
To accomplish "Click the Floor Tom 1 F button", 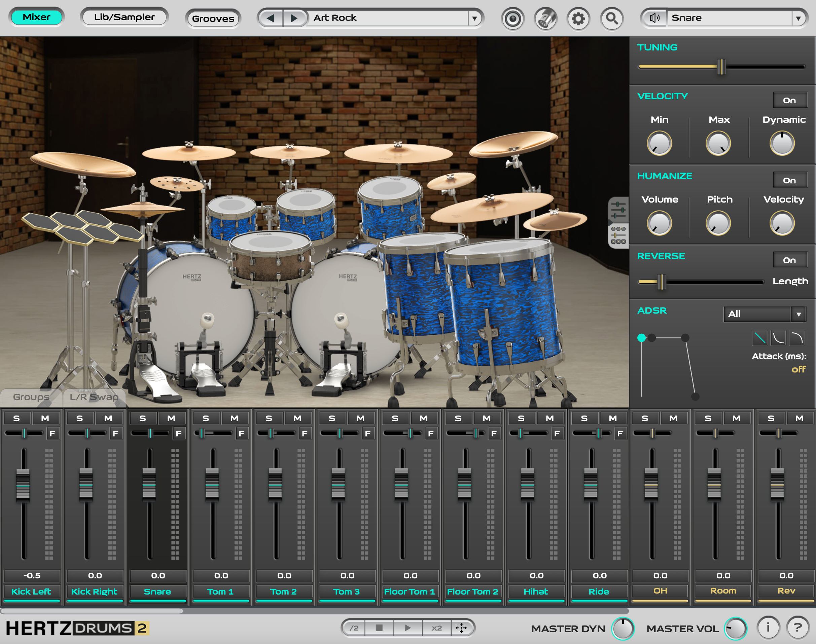I will coord(431,434).
